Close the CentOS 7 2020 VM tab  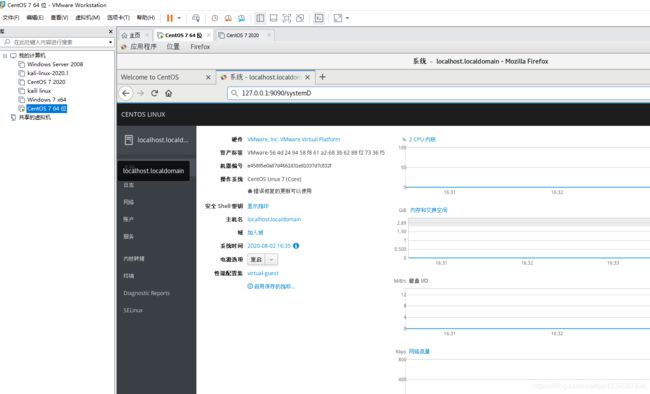point(269,35)
